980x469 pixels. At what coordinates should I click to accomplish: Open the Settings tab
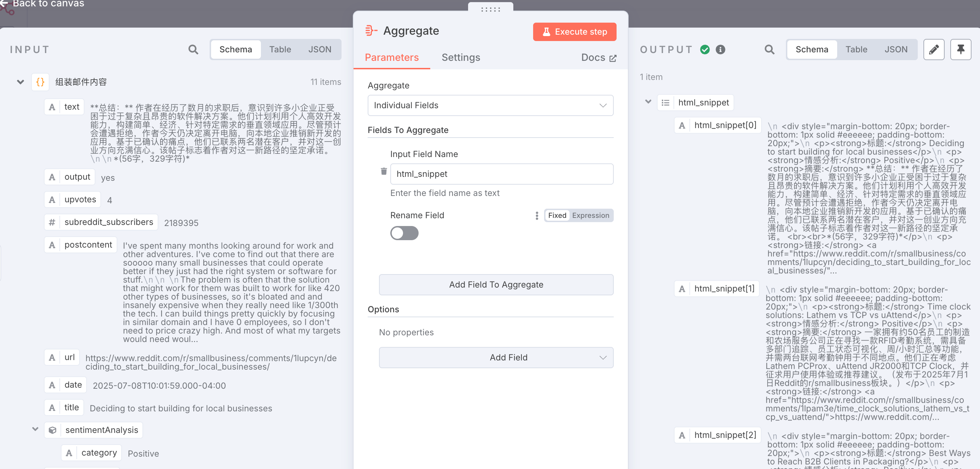click(x=460, y=58)
